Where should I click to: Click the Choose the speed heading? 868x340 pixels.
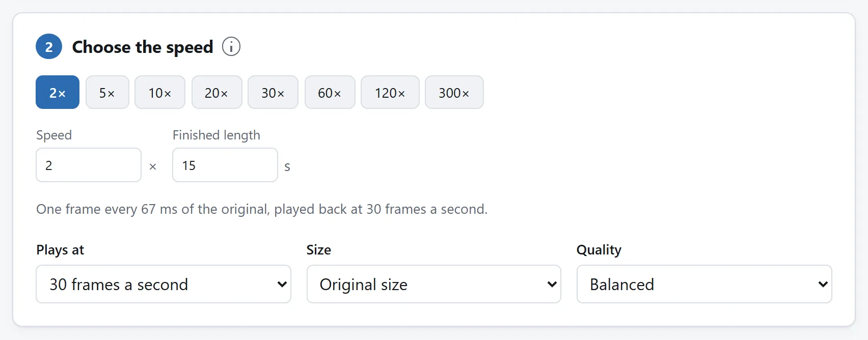(143, 47)
